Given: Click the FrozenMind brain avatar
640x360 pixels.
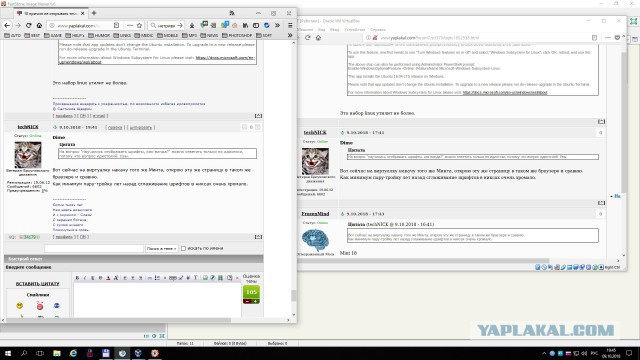Looking at the screenshot, I should pyautogui.click(x=315, y=240).
